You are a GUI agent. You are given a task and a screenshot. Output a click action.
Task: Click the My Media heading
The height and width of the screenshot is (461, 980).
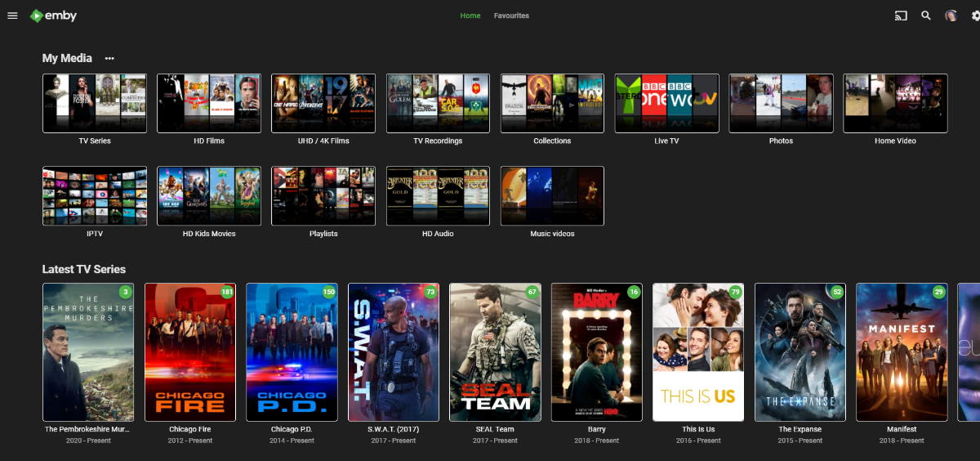tap(67, 59)
